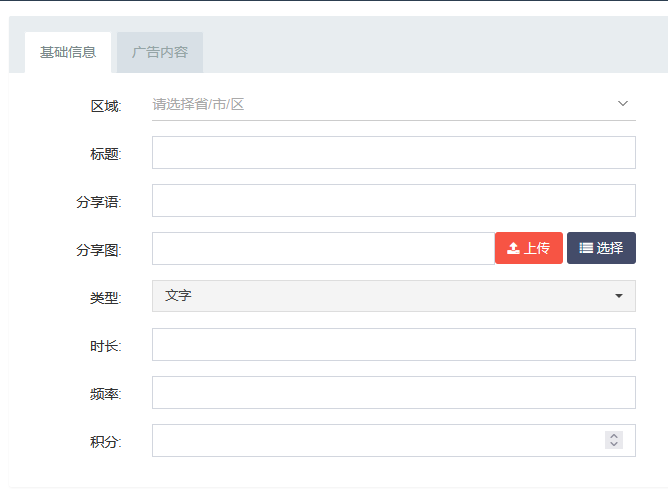Image resolution: width=668 pixels, height=500 pixels.
Task: Click the 时长 input field
Action: tap(393, 345)
